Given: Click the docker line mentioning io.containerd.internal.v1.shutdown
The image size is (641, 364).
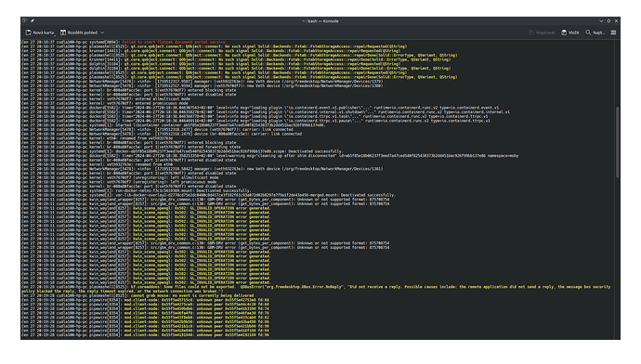Looking at the screenshot, I should [x=266, y=112].
